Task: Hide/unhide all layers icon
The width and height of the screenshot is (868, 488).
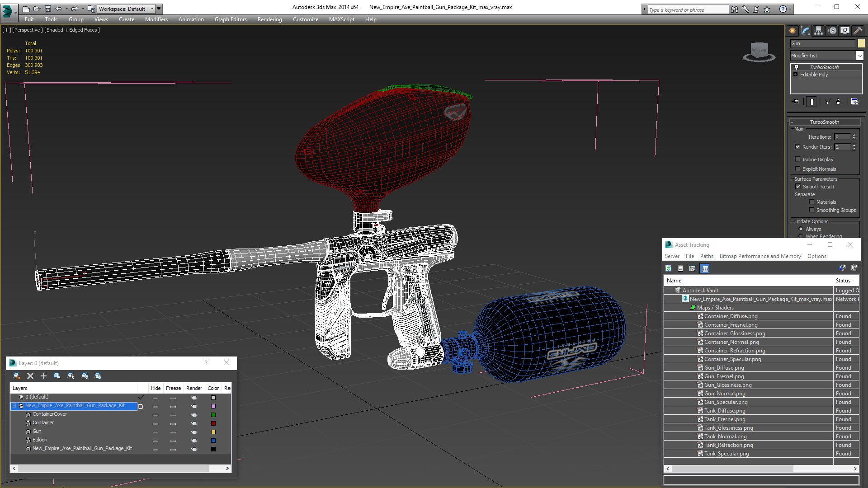Action: pos(85,376)
